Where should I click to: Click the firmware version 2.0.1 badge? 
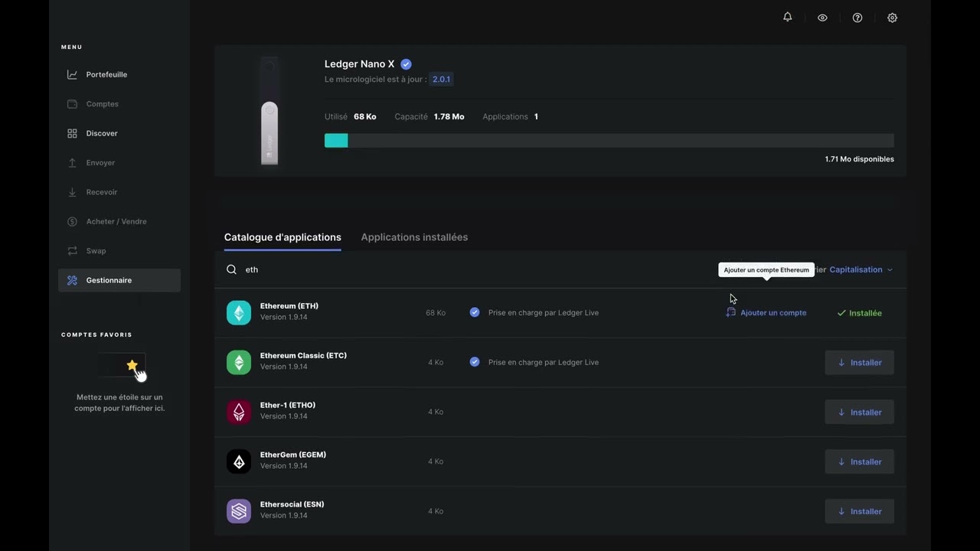point(441,79)
